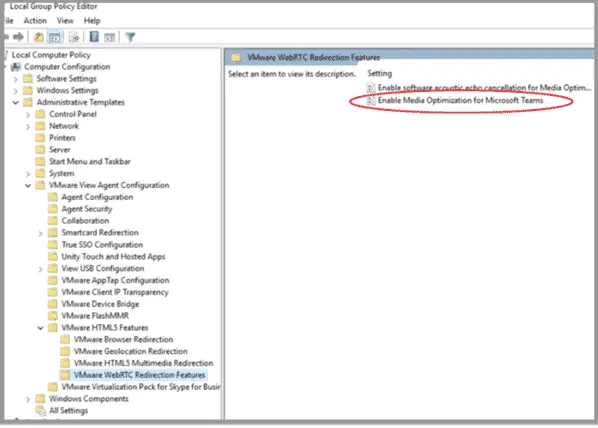The width and height of the screenshot is (598, 428).
Task: Click All Settings icon in tree
Action: point(40,411)
